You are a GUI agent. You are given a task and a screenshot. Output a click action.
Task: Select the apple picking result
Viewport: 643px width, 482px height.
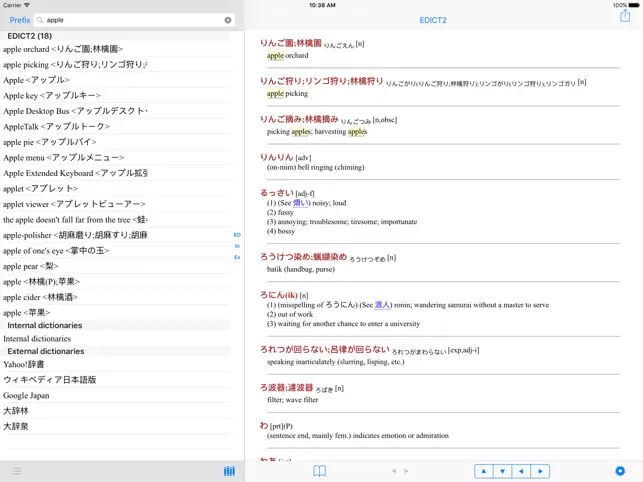pyautogui.click(x=116, y=64)
